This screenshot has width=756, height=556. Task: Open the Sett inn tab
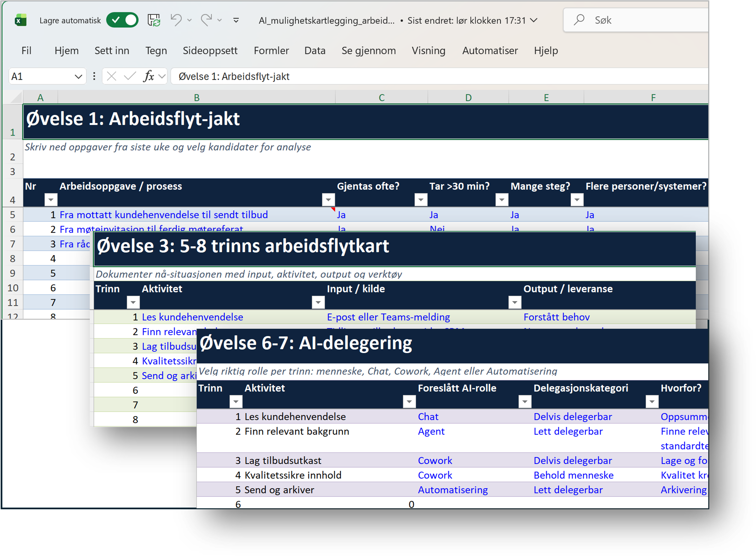click(112, 50)
